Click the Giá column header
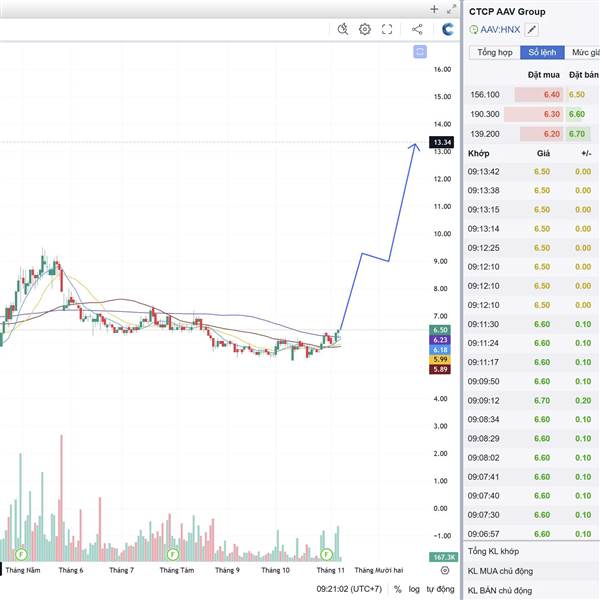Viewport: 600px width, 600px height. [x=543, y=153]
